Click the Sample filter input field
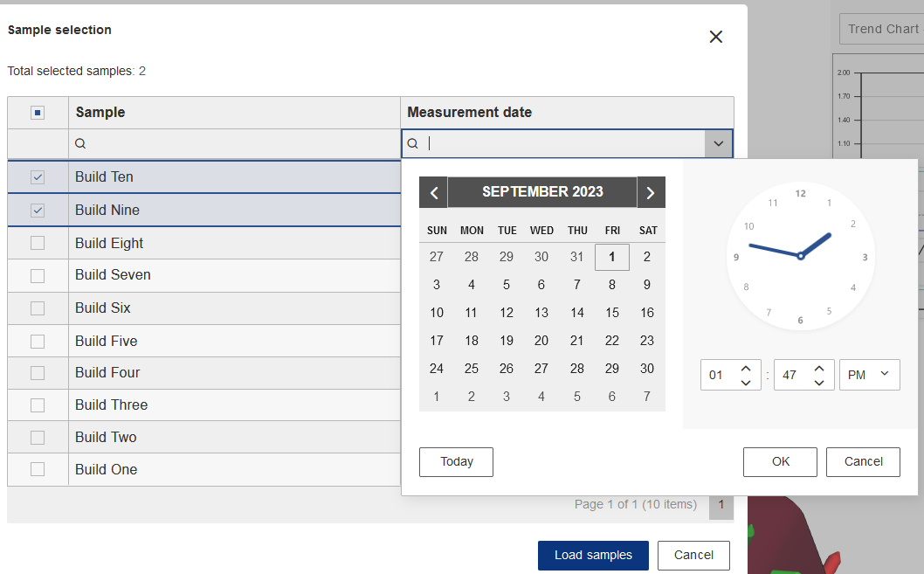The width and height of the screenshot is (924, 574). coord(236,144)
